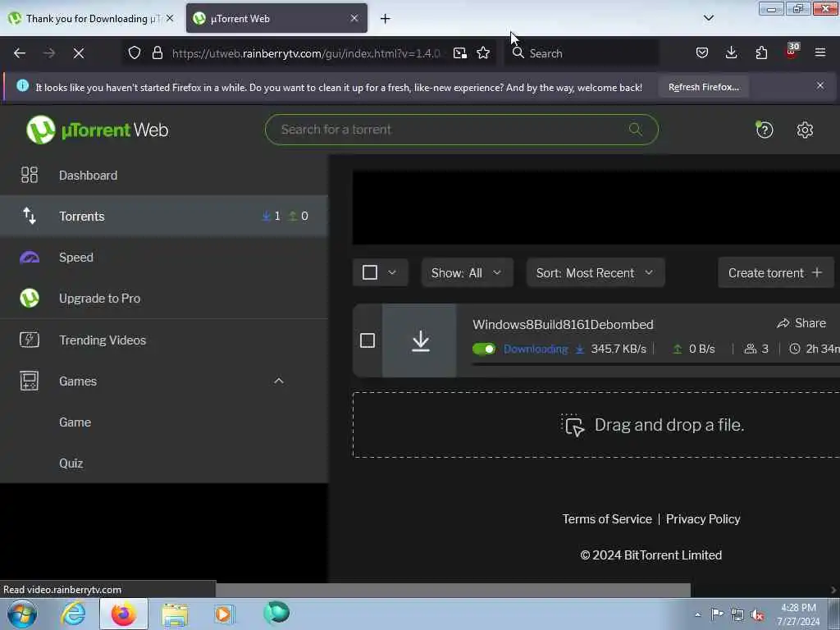
Task: Click the Trending Videos lightning icon
Action: (x=30, y=340)
